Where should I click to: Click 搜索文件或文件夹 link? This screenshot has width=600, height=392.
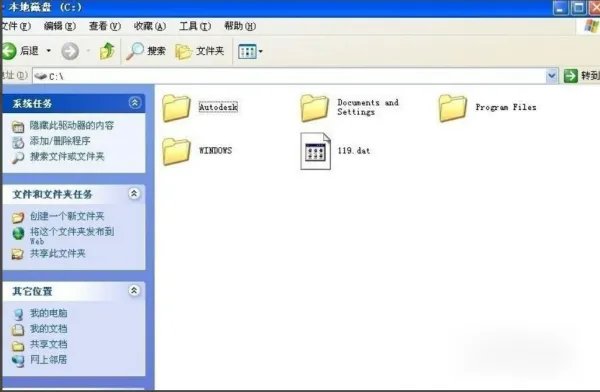[67, 156]
